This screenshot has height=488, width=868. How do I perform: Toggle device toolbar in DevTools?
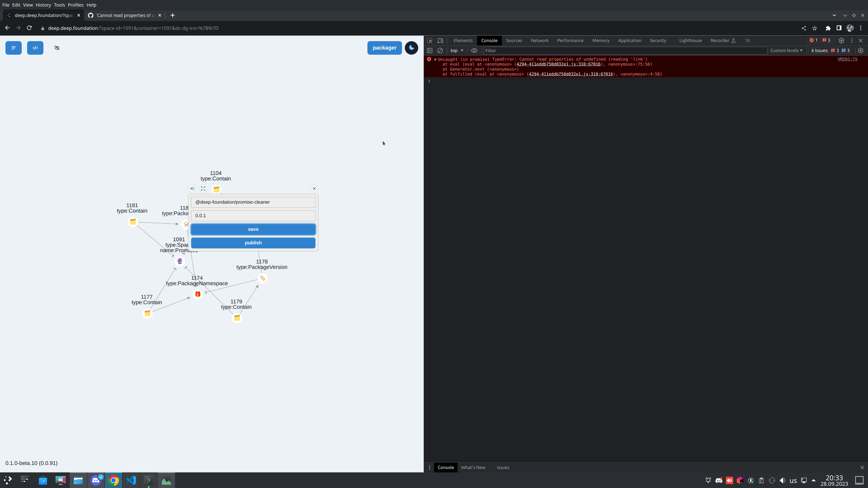[440, 40]
